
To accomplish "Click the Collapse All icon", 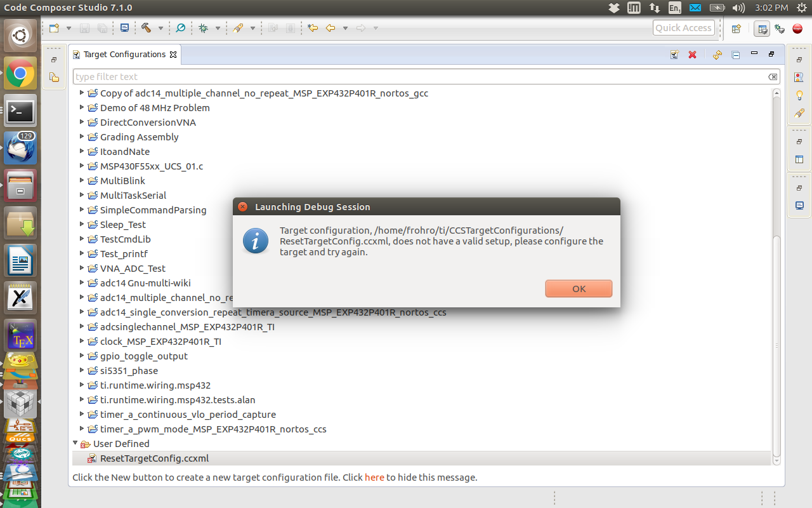I will point(735,55).
